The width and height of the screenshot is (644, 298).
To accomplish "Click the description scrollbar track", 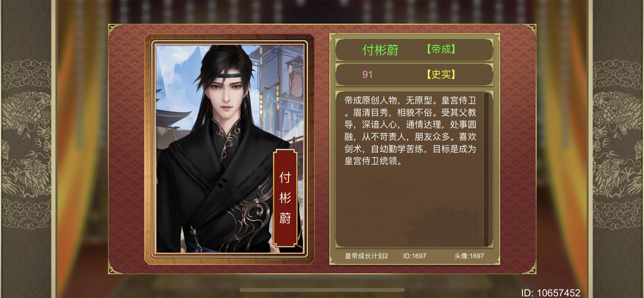I will pos(487,170).
